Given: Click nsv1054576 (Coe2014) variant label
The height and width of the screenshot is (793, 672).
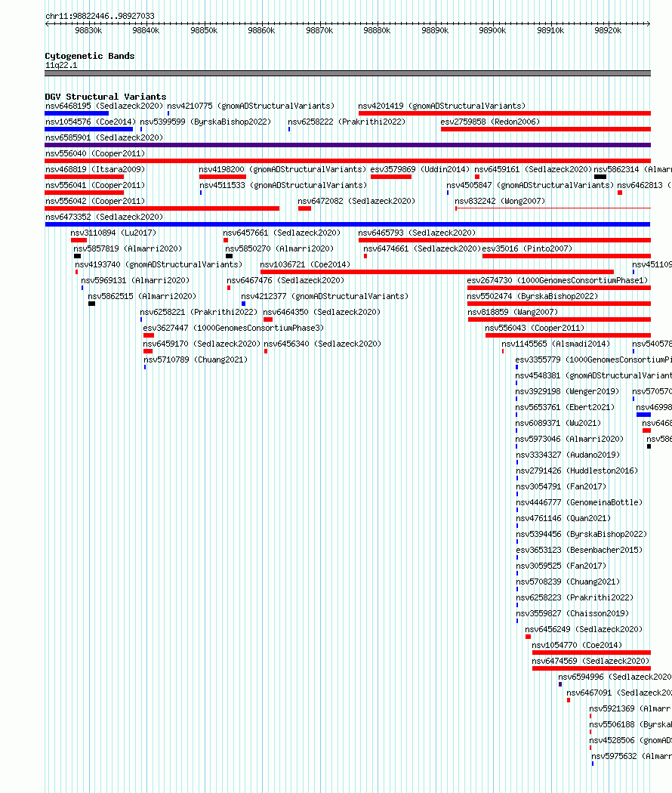Looking at the screenshot, I should point(91,122).
